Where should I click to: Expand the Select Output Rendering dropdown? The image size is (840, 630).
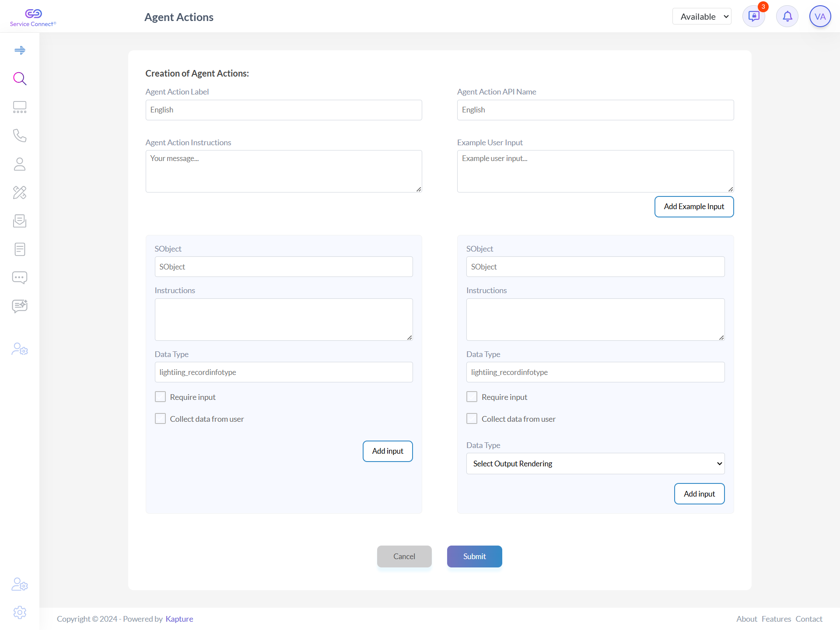click(x=595, y=464)
